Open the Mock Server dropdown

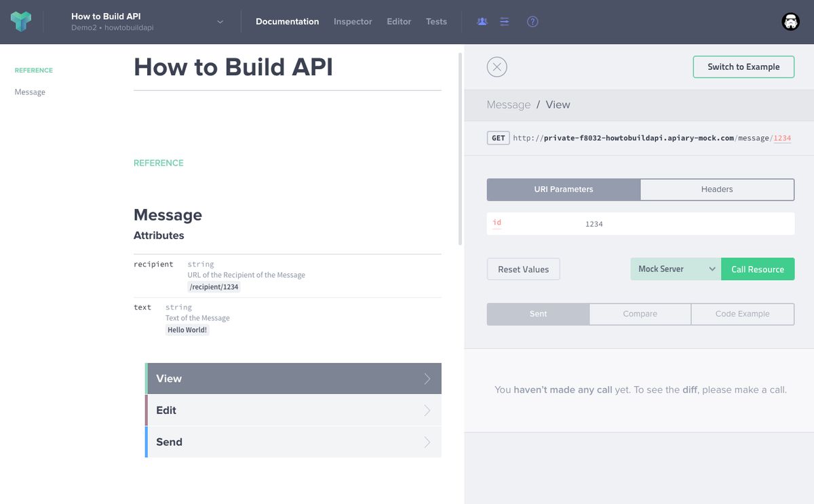coord(674,269)
